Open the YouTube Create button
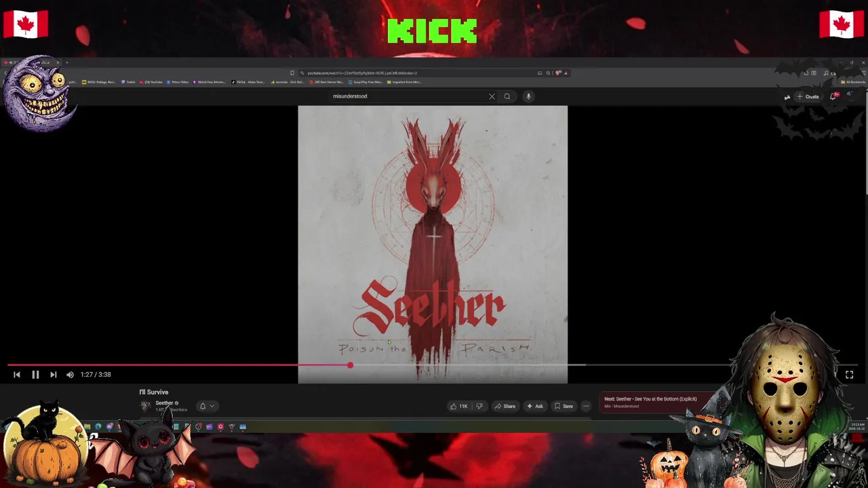 pos(808,96)
